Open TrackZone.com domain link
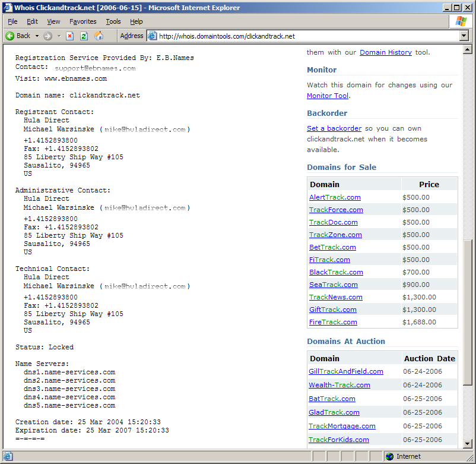 pyautogui.click(x=335, y=235)
